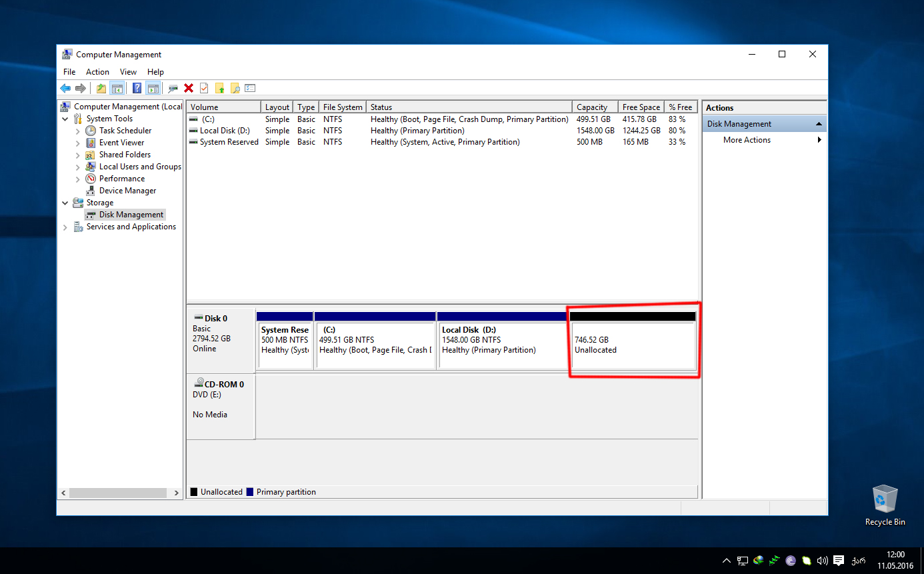Image resolution: width=924 pixels, height=574 pixels.
Task: Click the drive with magnifier toolbar icon
Action: click(173, 88)
